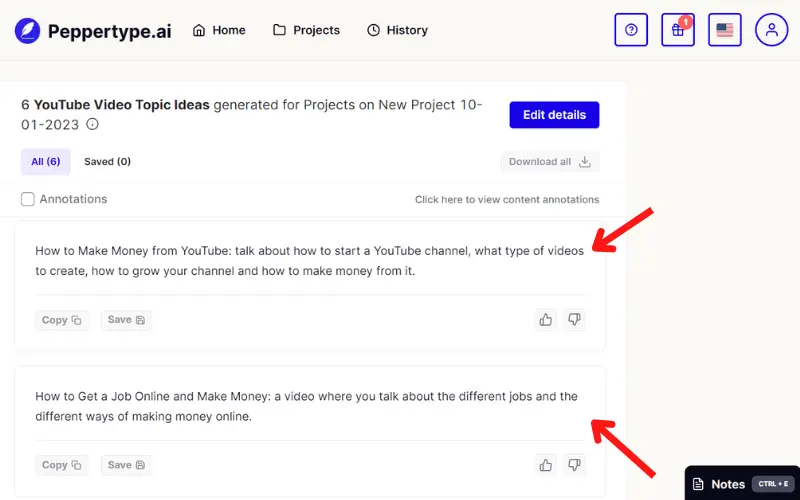Click the info icon beside project date
The image size is (800, 500).
tap(92, 124)
